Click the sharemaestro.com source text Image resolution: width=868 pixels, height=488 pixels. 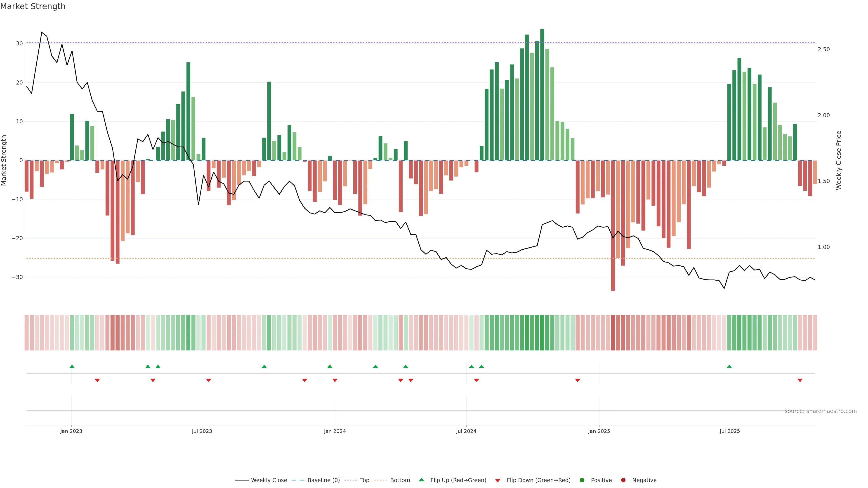tap(821, 411)
